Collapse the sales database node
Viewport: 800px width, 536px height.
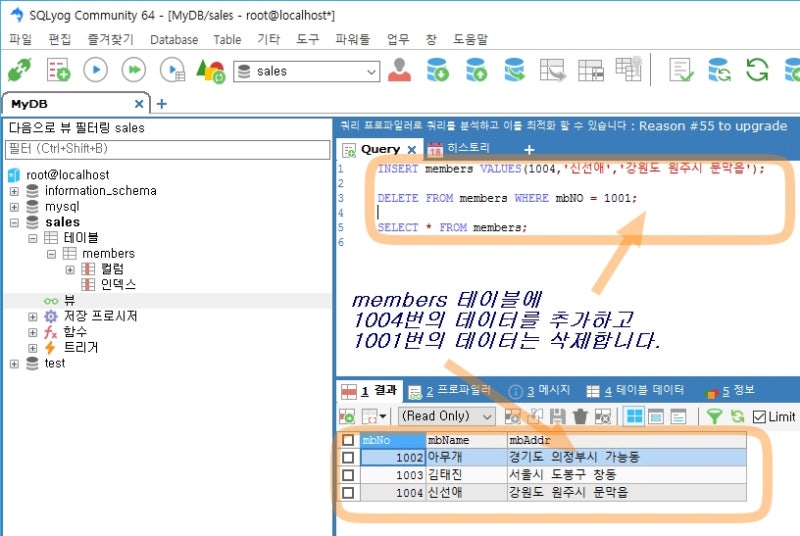(x=14, y=222)
